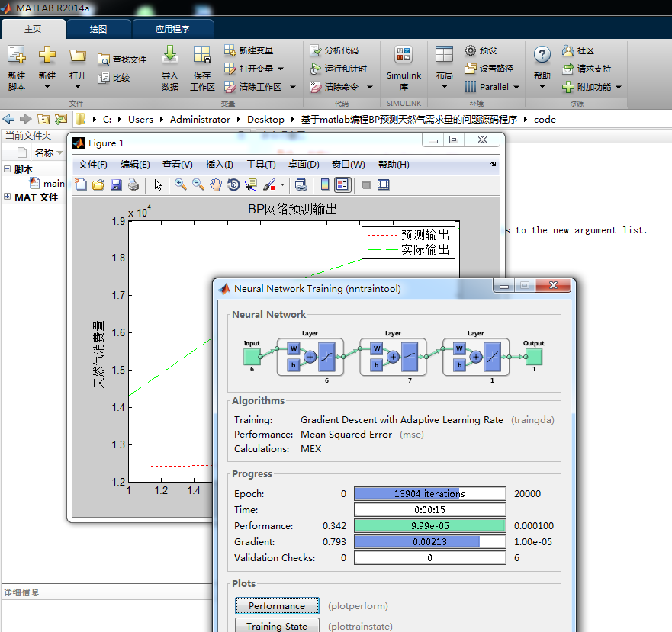The width and height of the screenshot is (672, 632).
Task: Click back arrow in address bar
Action: tap(8, 119)
